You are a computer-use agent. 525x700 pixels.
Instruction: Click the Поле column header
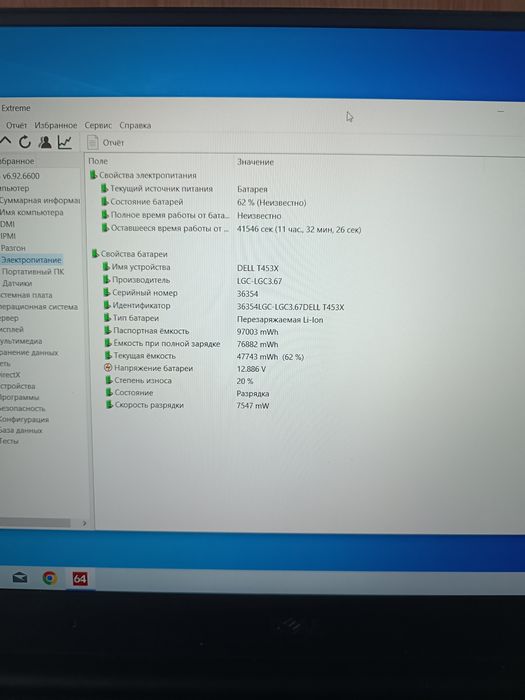point(98,161)
